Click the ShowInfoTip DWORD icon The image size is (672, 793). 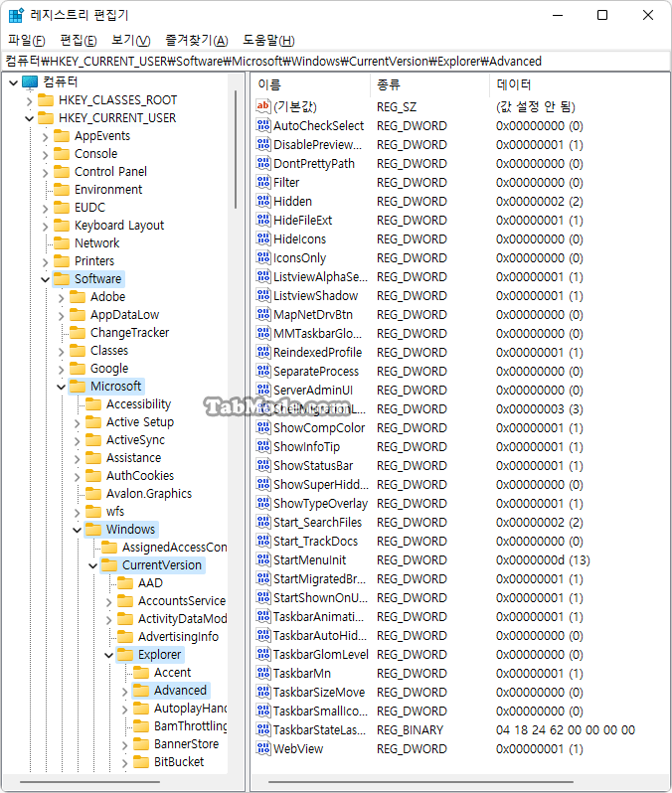coord(263,446)
